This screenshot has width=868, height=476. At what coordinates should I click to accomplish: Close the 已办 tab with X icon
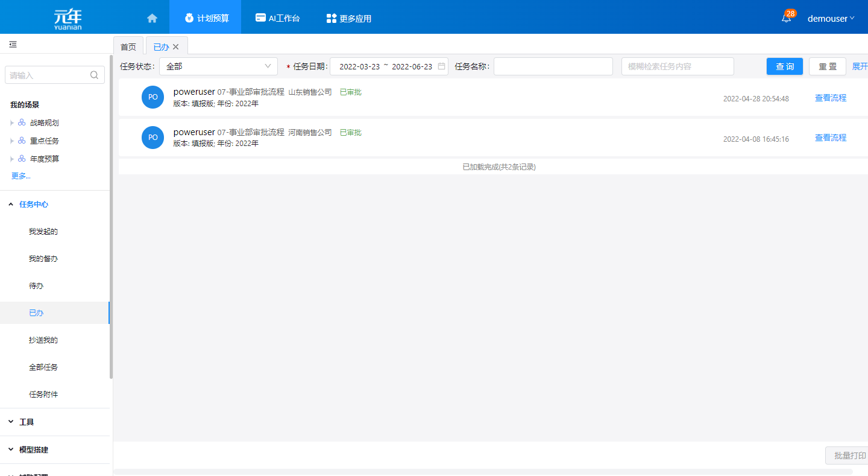pyautogui.click(x=176, y=47)
